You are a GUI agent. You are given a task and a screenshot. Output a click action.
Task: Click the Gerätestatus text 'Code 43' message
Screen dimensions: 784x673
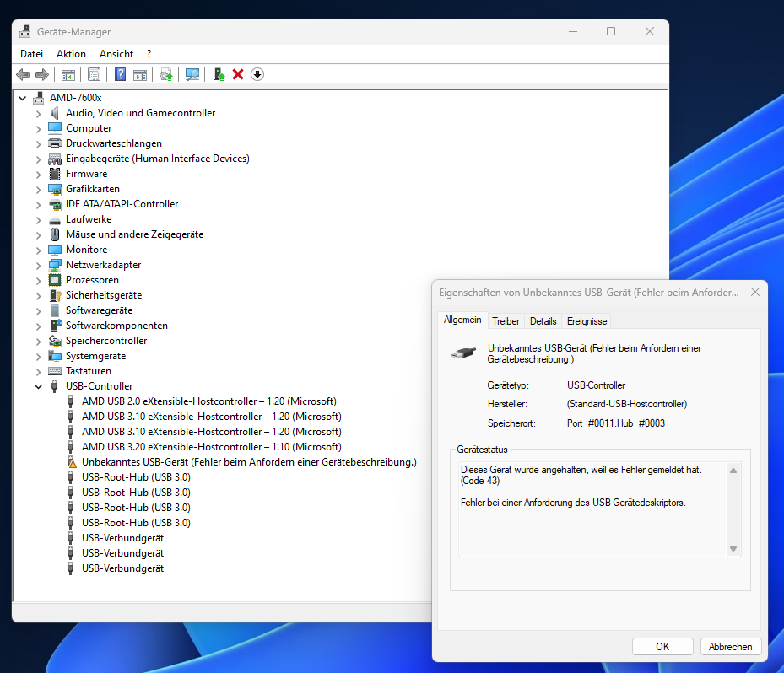tap(581, 475)
